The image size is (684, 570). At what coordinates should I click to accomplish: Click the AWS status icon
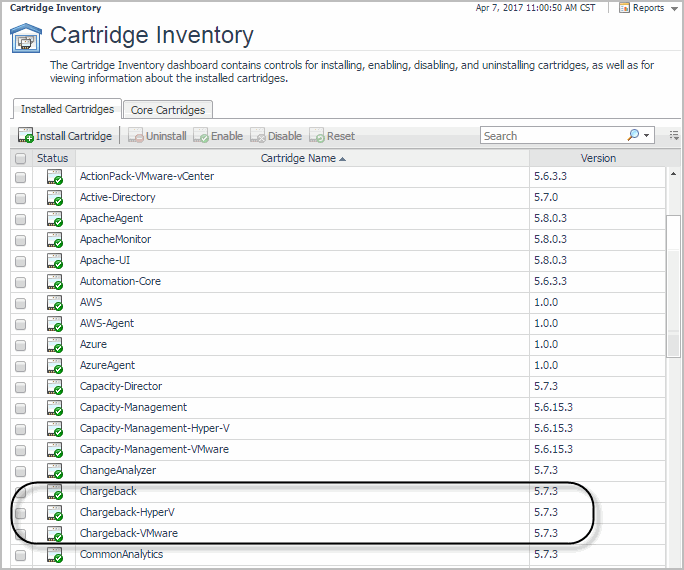55,303
